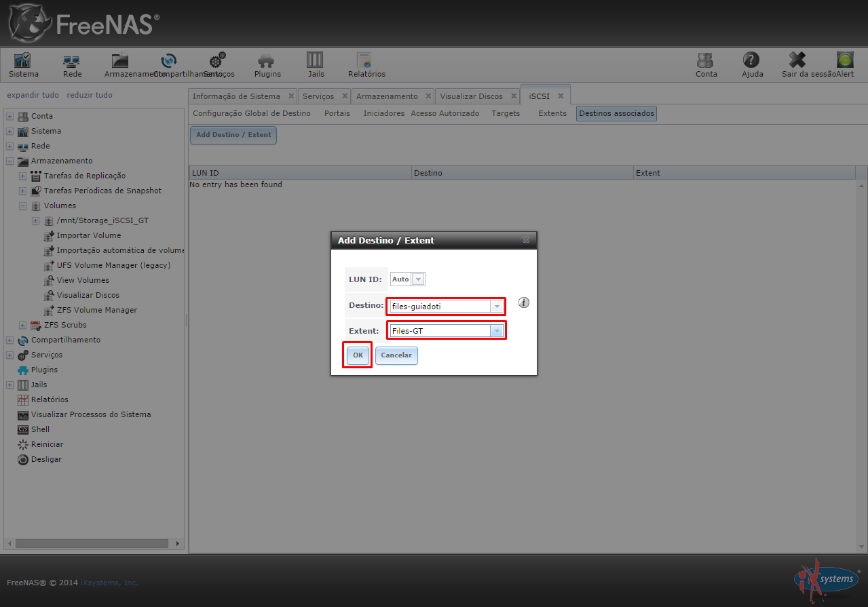Viewport: 868px width, 607px height.
Task: Select the Extents sub-tab
Action: point(552,113)
